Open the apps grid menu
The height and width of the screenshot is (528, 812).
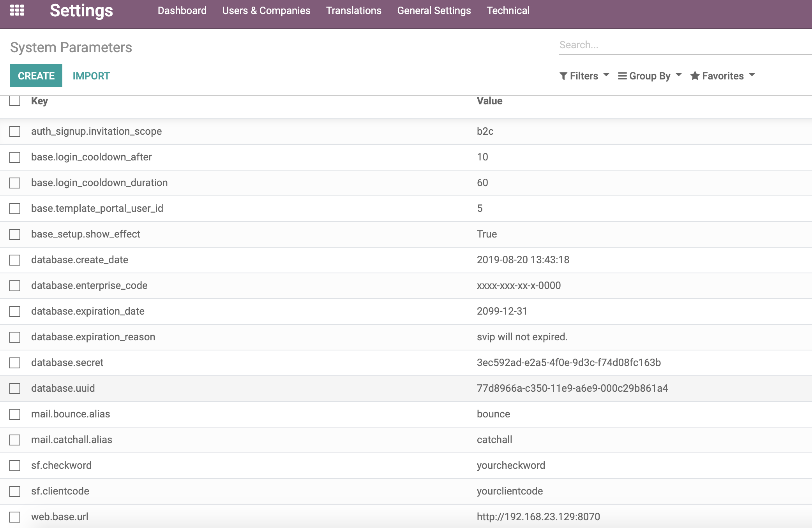click(x=18, y=10)
